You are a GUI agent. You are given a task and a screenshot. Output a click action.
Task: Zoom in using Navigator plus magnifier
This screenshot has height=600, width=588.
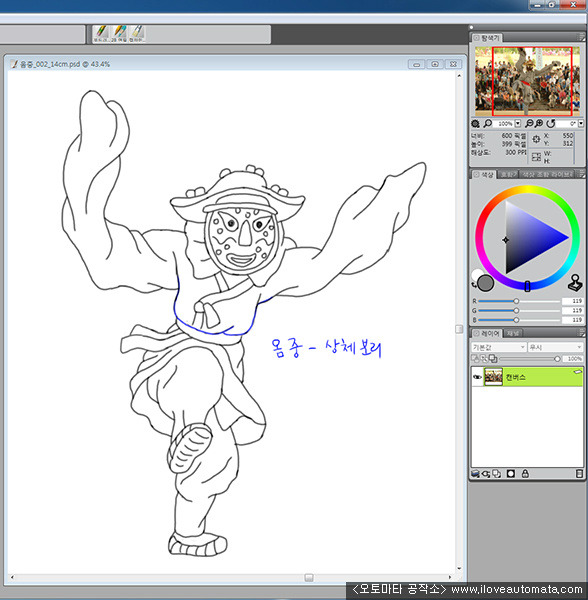click(x=539, y=123)
